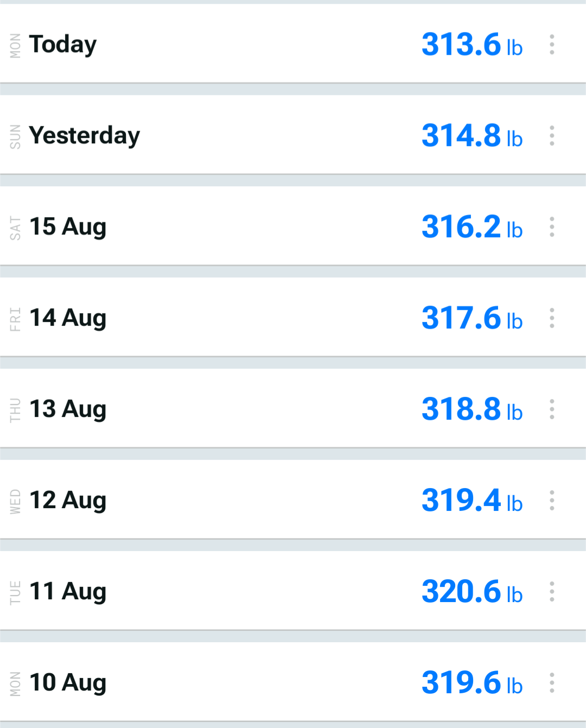The height and width of the screenshot is (728, 586).
Task: Tap the 317.6 lb weight value
Action: click(472, 318)
